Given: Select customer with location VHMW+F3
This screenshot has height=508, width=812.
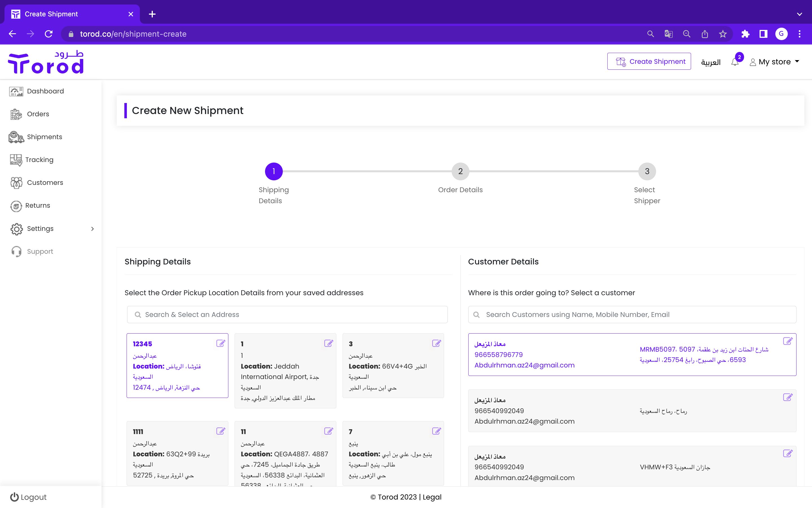Looking at the screenshot, I should click(632, 466).
